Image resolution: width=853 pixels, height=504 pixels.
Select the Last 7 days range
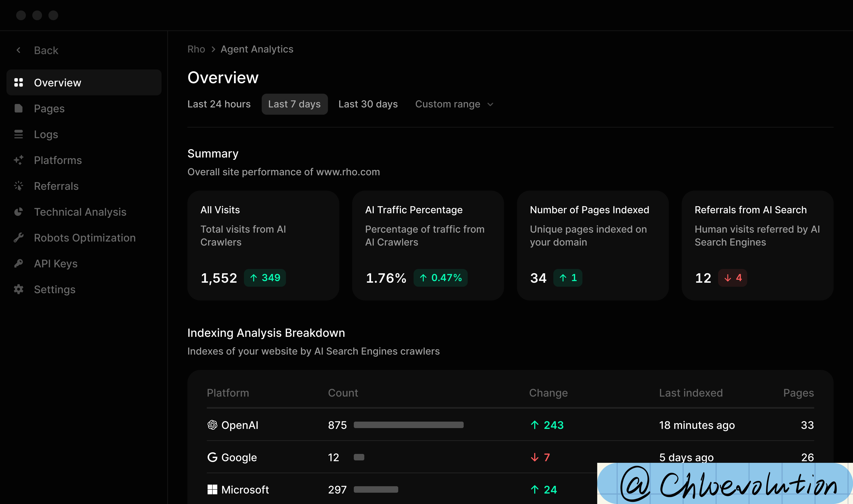(x=294, y=104)
